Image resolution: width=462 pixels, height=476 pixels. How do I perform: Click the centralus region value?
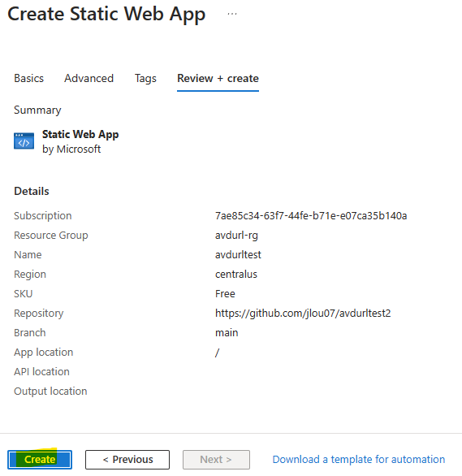tap(236, 274)
